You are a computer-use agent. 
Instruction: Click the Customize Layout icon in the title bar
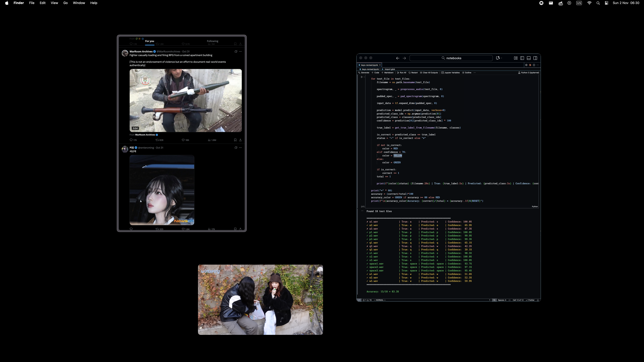point(516,58)
